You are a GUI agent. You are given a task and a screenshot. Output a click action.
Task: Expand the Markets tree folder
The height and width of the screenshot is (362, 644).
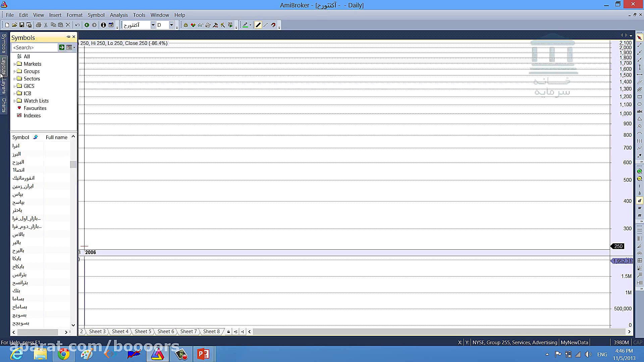pos(14,64)
